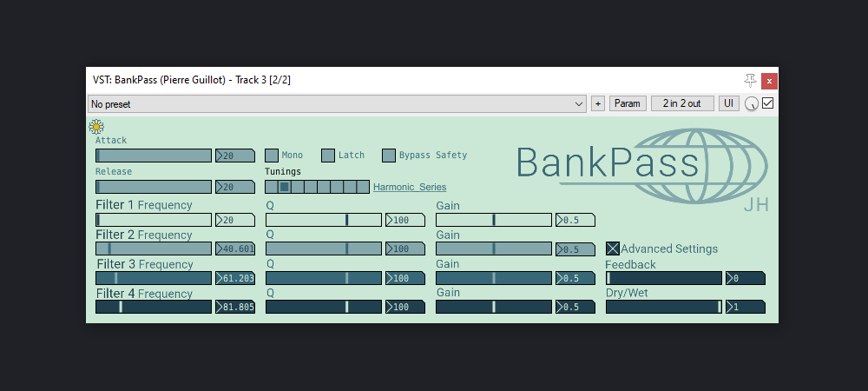Click the Filter 2 Gain slider
This screenshot has width=868, height=391.
[494, 249]
